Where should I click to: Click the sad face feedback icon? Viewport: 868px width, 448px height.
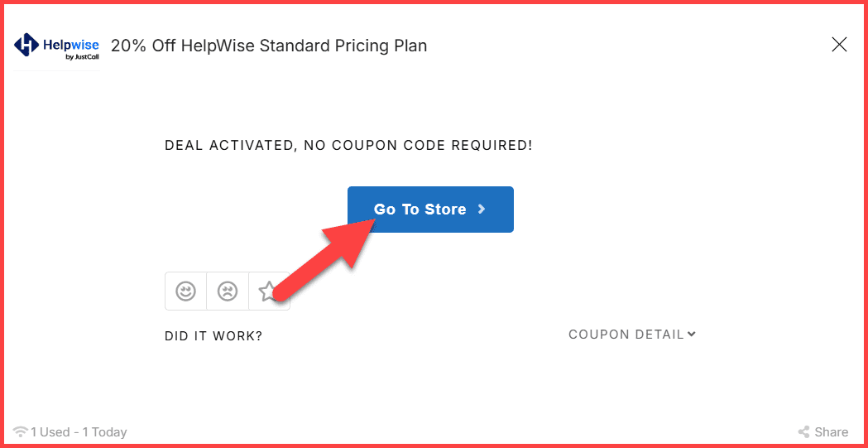(x=228, y=291)
